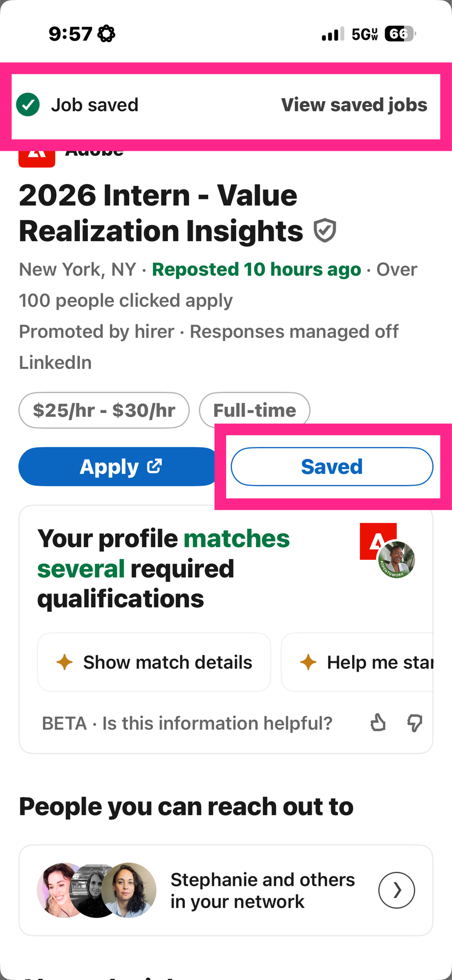Open View saved jobs link

(354, 105)
